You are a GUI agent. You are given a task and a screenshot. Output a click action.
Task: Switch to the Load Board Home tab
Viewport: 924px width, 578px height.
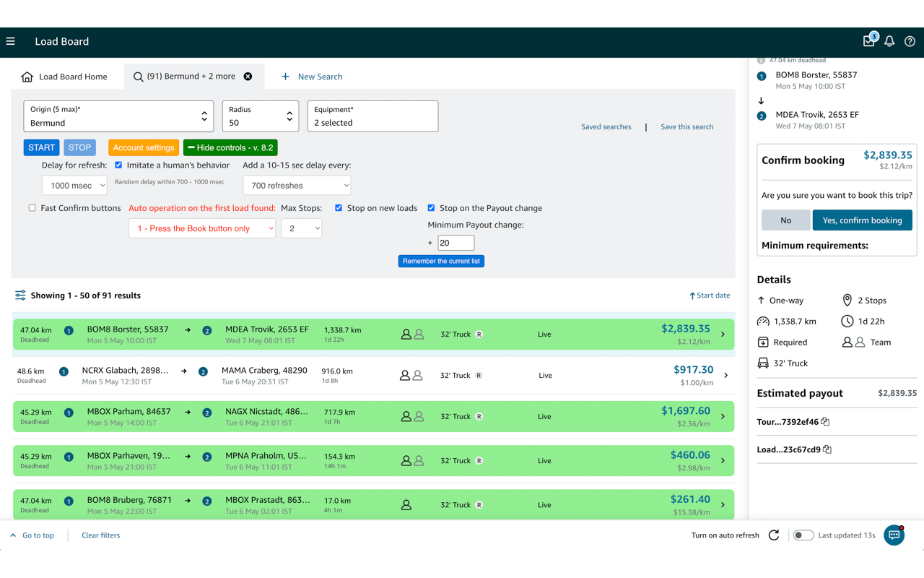coord(64,77)
